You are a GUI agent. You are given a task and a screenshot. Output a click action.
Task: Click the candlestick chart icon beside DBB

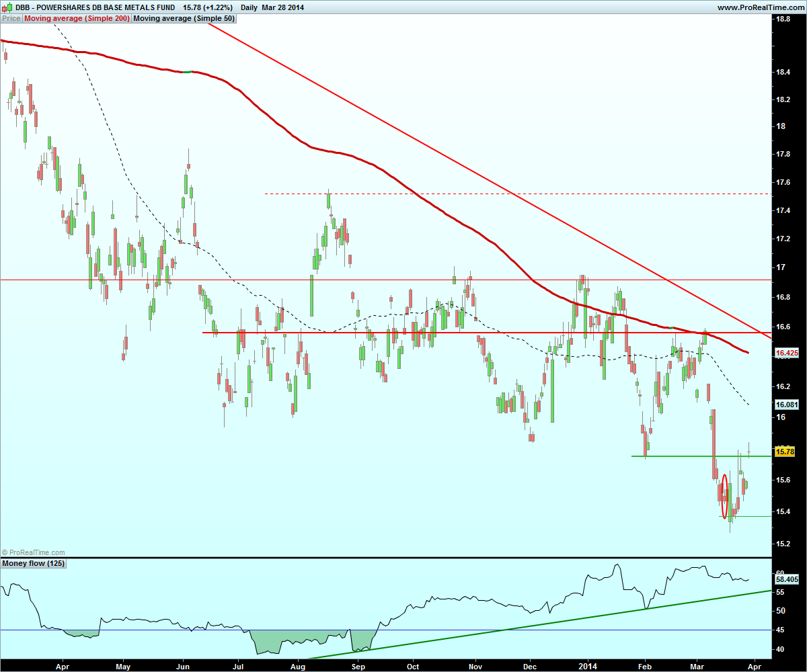(5, 7)
